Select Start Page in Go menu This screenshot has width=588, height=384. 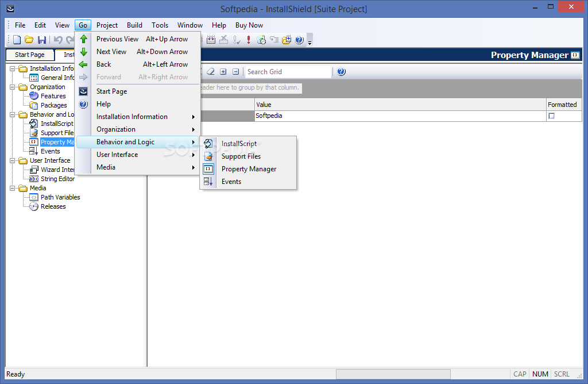[138, 91]
